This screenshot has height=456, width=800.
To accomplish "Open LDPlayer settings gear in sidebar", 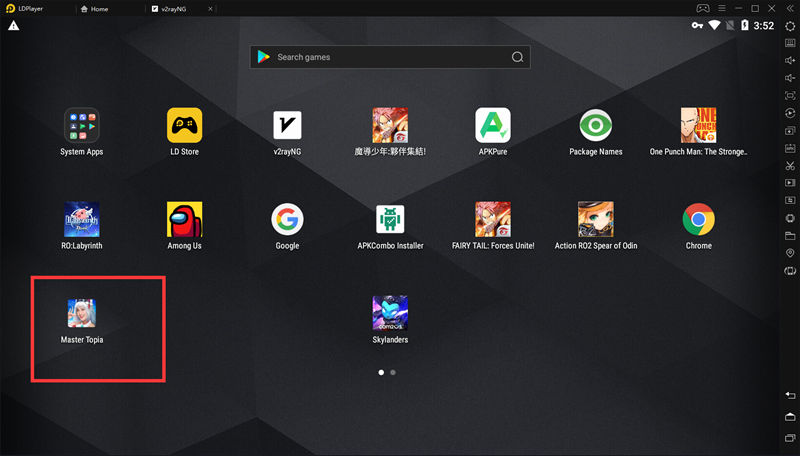I will click(790, 26).
